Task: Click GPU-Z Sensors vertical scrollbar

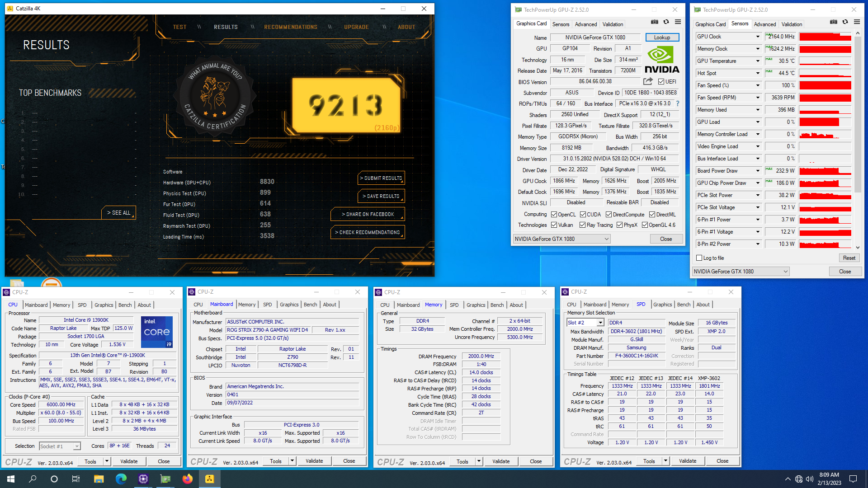Action: (x=858, y=140)
